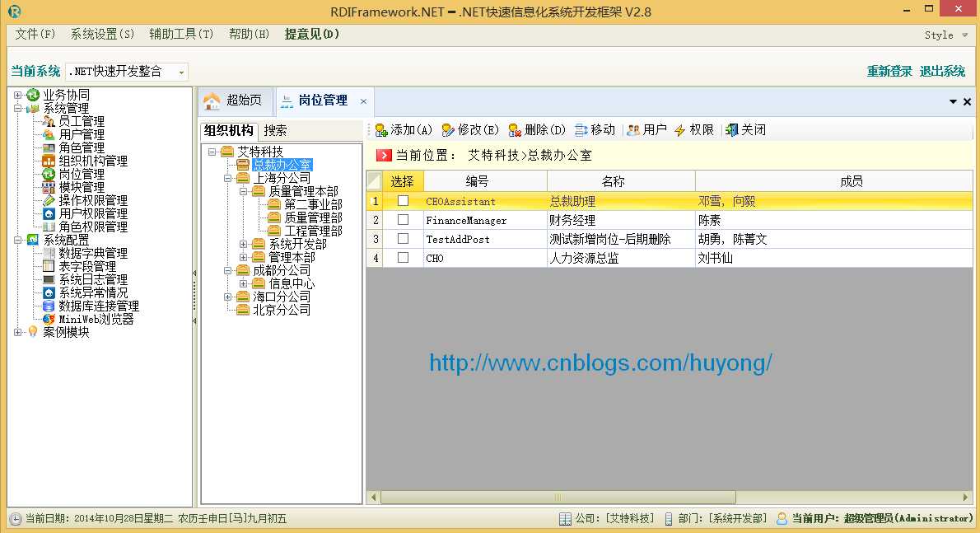Click the 系统异常情况 icon
980x533 pixels.
pos(49,292)
